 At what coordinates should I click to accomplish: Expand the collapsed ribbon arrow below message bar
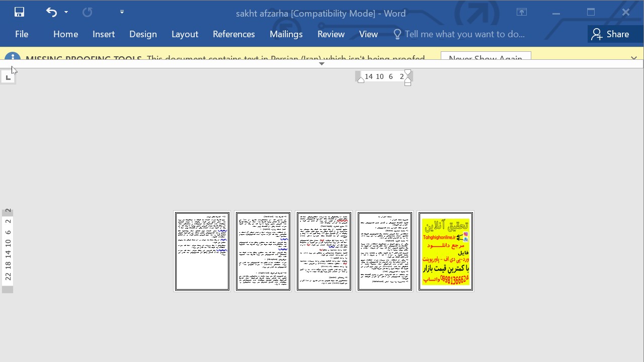pos(321,64)
